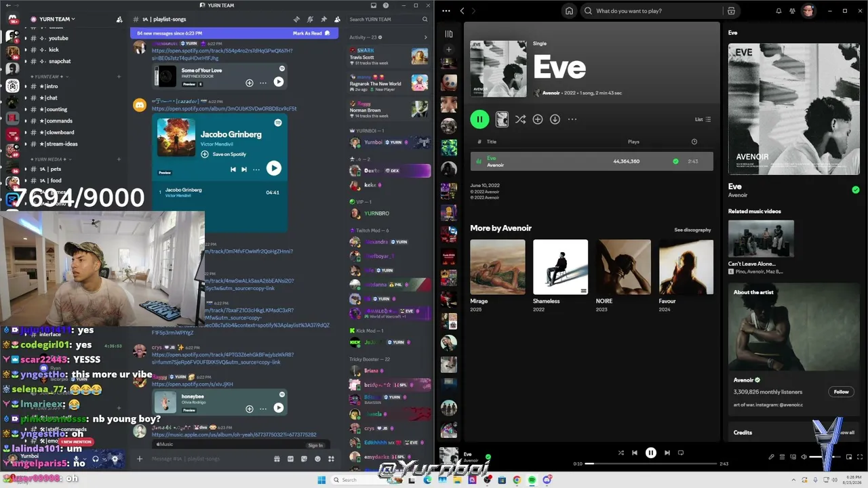Toggle saved checkmark in Now Playing panel
Viewport: 868px width, 488px height.
(856, 190)
